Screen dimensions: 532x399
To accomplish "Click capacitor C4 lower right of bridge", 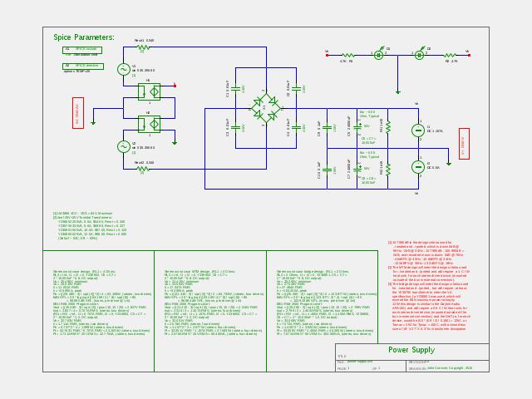I will tap(297, 127).
